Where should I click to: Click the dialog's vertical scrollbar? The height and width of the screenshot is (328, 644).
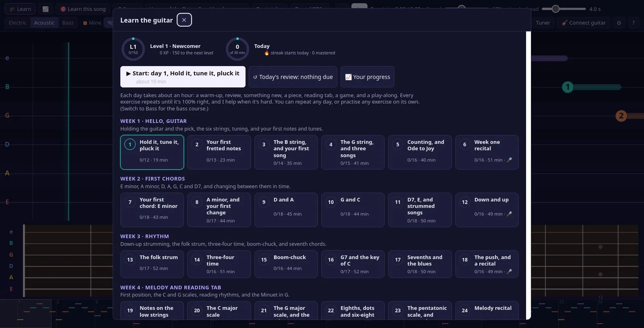click(528, 176)
